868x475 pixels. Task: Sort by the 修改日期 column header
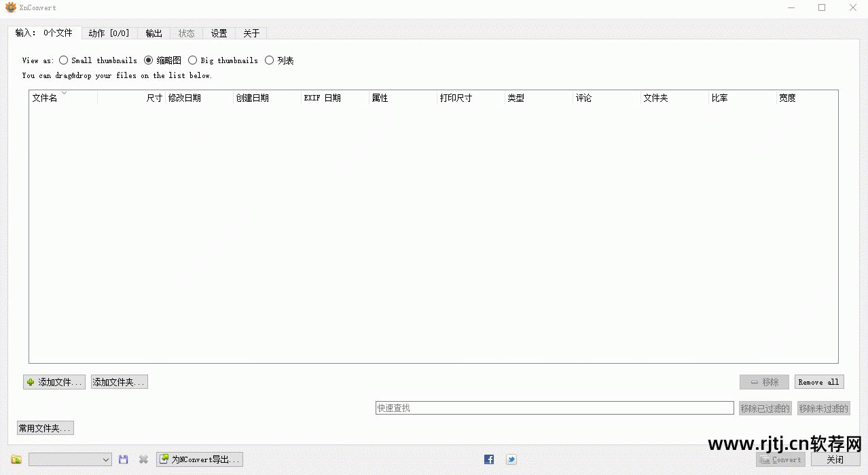[x=200, y=98]
